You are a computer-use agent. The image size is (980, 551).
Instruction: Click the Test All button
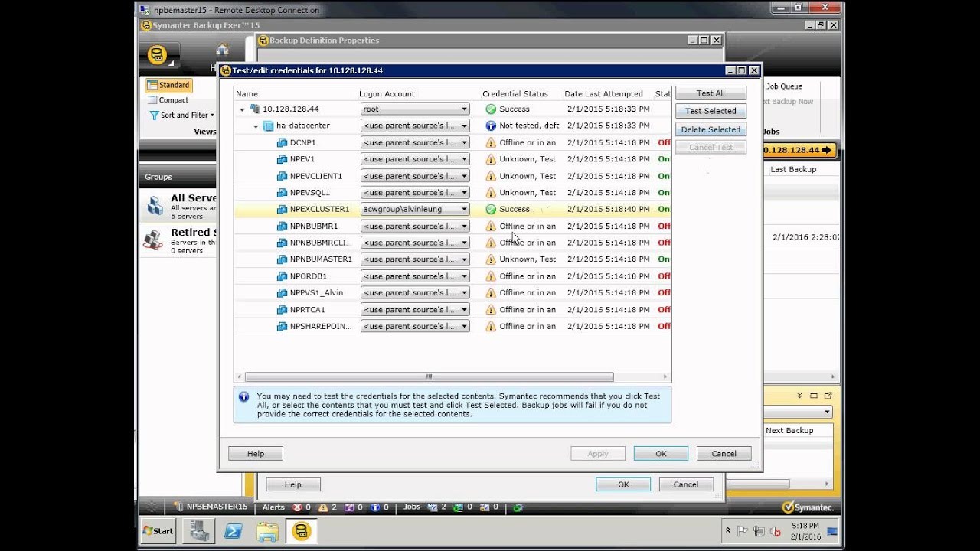(x=710, y=93)
